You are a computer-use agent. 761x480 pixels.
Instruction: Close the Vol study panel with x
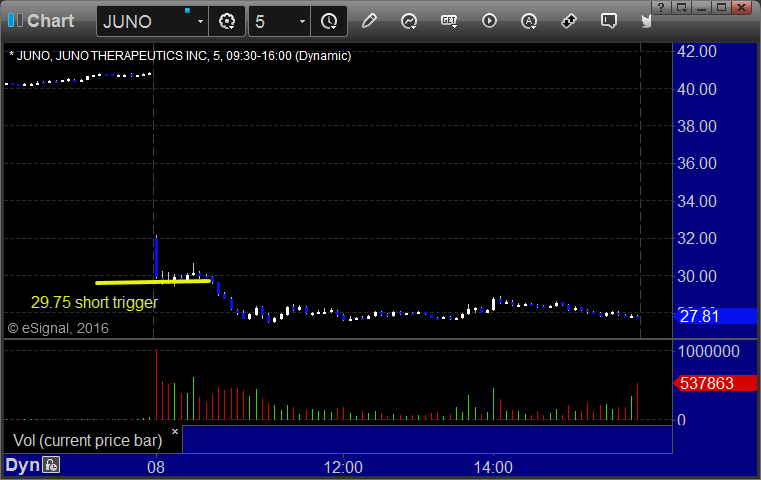click(175, 431)
